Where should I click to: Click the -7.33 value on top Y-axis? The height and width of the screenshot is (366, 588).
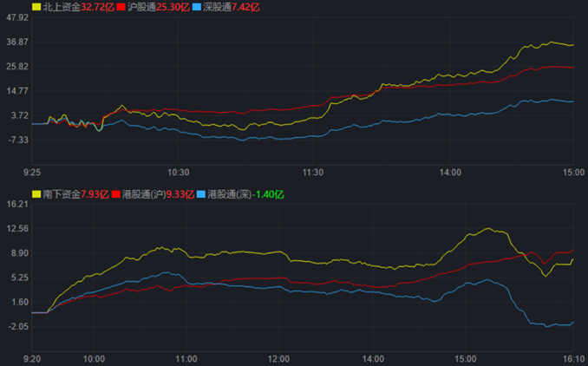16,140
